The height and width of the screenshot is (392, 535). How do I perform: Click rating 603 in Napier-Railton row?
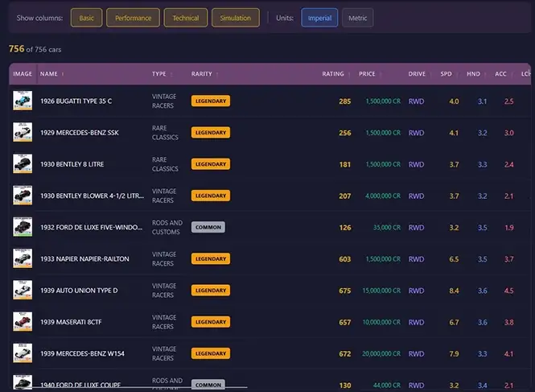[x=344, y=259]
